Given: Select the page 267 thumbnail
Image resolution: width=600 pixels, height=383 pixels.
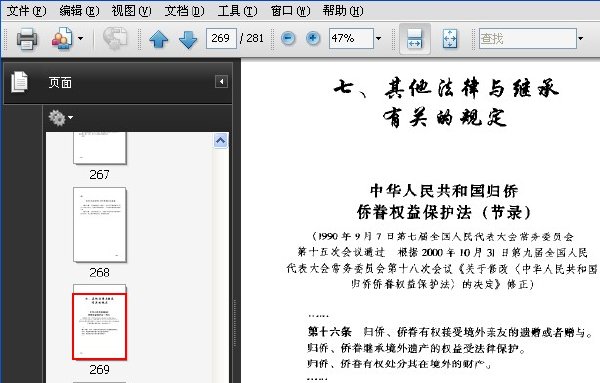Looking at the screenshot, I should point(99,148).
